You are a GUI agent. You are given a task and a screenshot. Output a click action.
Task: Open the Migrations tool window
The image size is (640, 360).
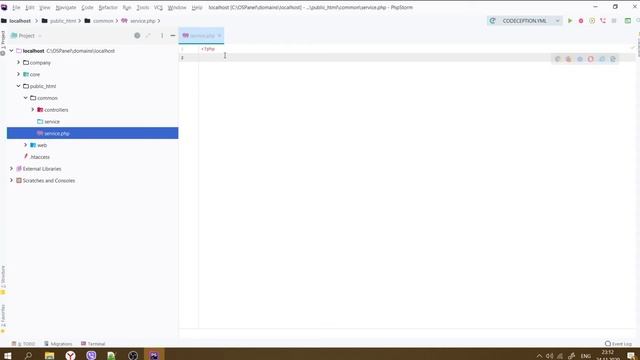58,344
